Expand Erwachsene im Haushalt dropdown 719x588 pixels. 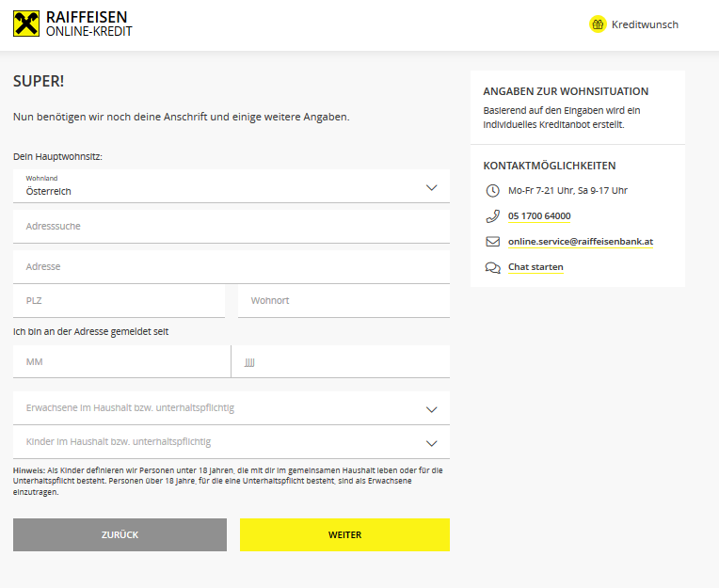[x=232, y=408]
